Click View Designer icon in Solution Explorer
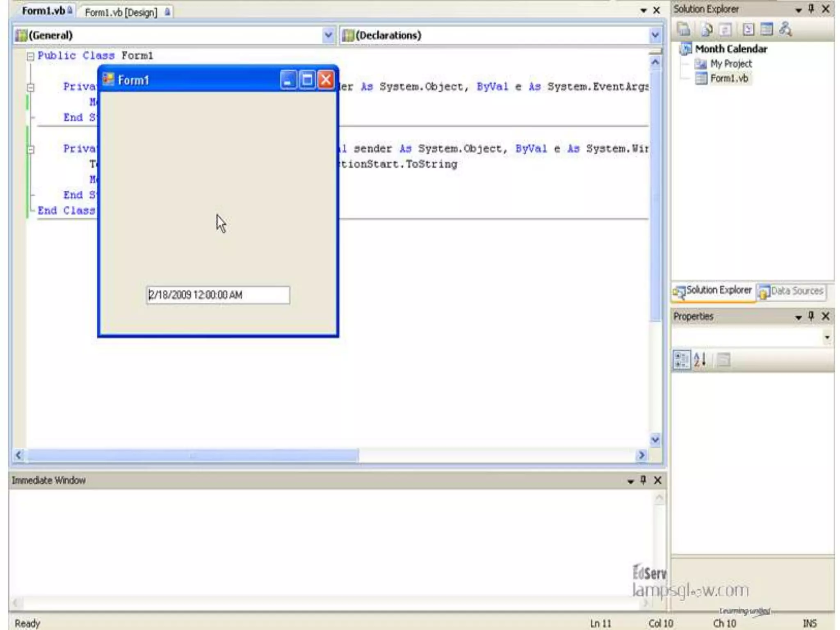 pos(767,29)
